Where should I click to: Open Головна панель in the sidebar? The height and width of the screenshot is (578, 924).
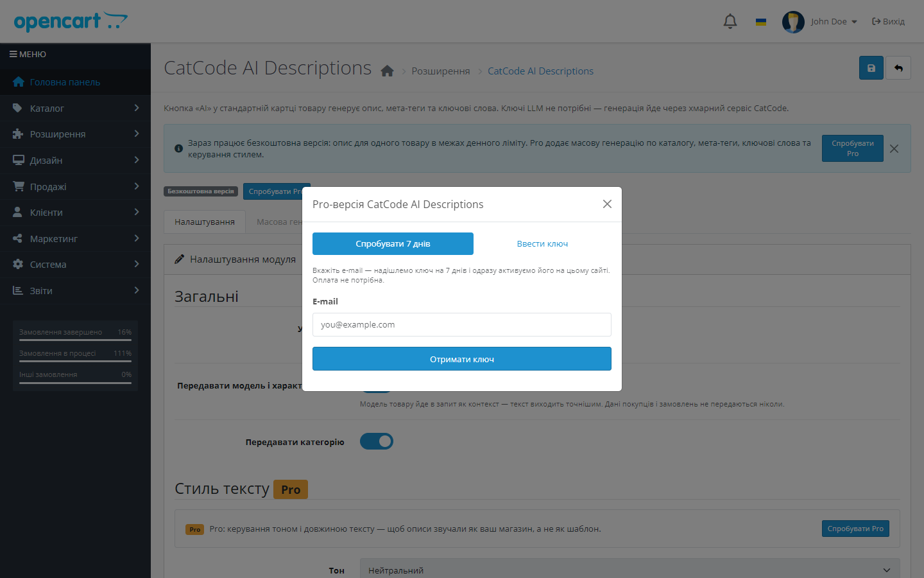(75, 82)
